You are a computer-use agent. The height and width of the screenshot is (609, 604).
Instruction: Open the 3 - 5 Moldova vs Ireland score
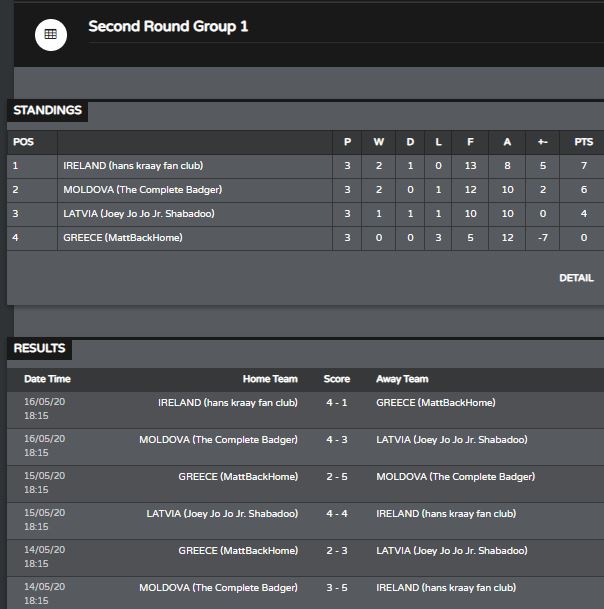(x=337, y=587)
